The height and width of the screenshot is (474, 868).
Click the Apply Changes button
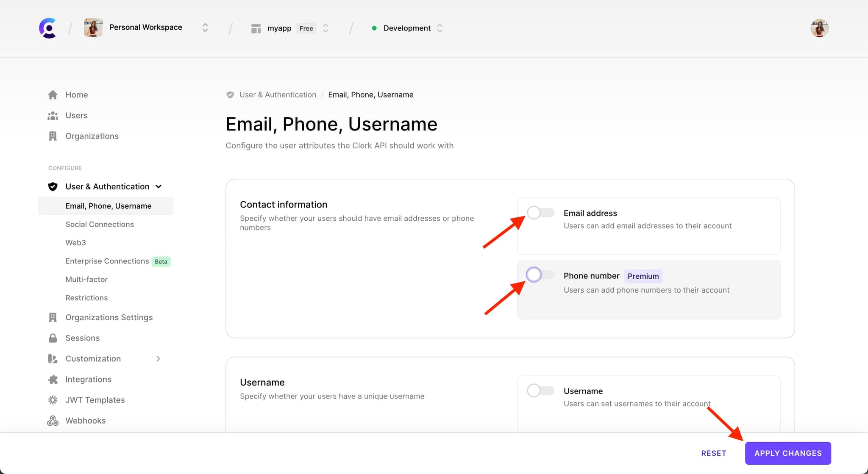click(x=788, y=452)
